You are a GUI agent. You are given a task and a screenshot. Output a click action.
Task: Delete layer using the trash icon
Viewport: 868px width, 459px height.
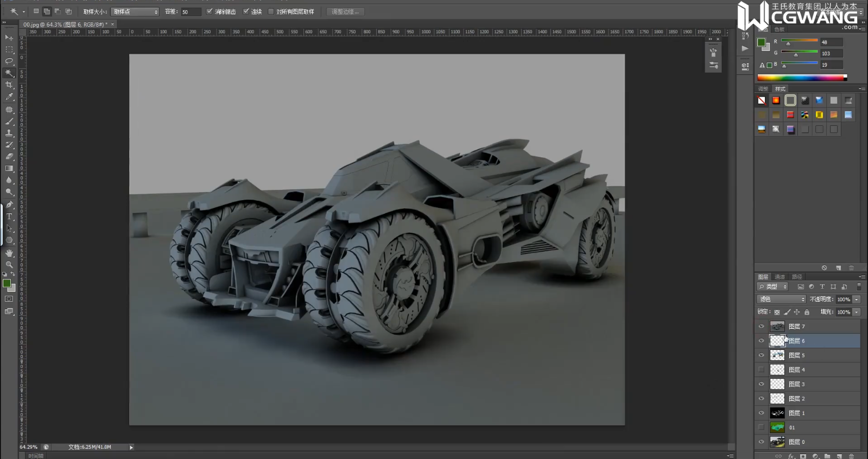851,456
